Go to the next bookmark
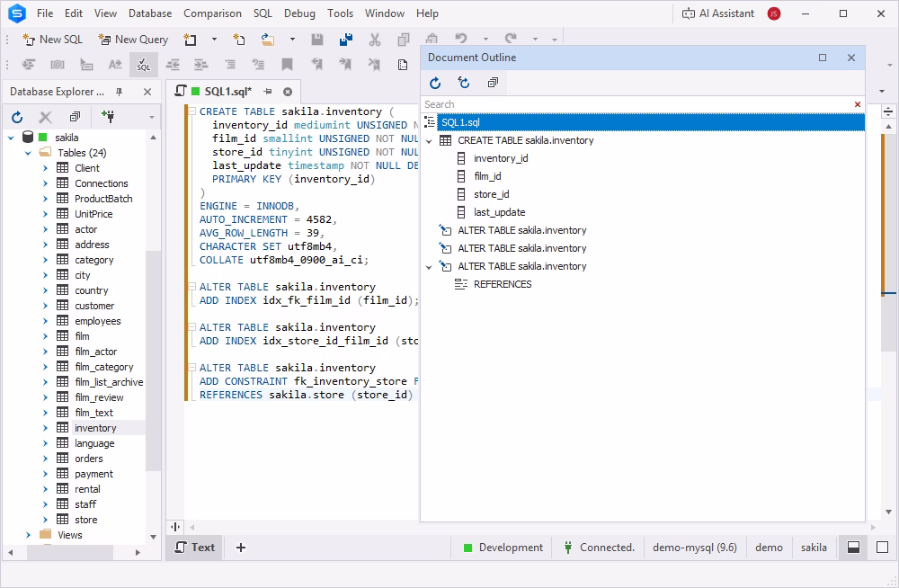This screenshot has height=588, width=899. (x=345, y=65)
